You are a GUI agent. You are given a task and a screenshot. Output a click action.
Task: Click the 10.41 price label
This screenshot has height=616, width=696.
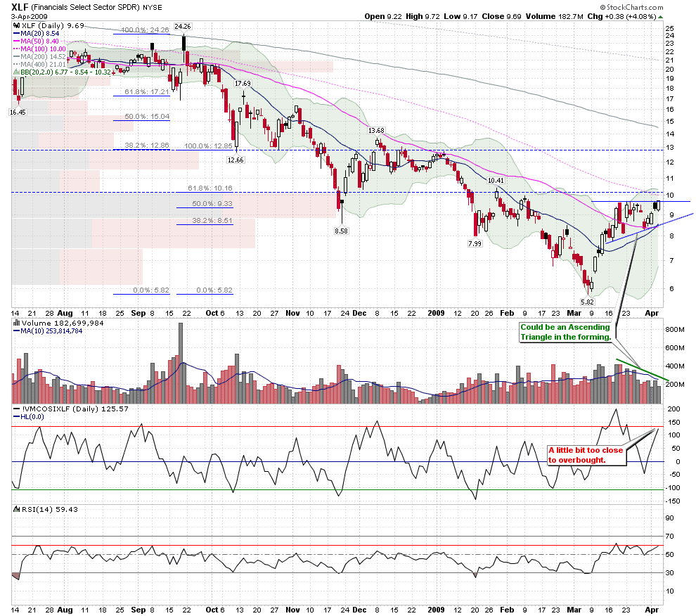tap(496, 180)
